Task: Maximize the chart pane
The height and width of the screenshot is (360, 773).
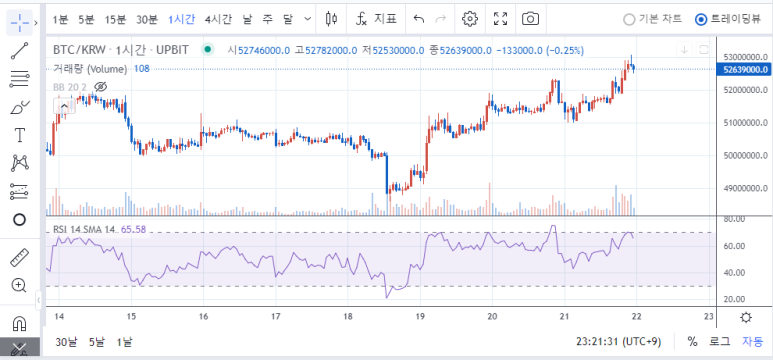Action: pos(703,49)
